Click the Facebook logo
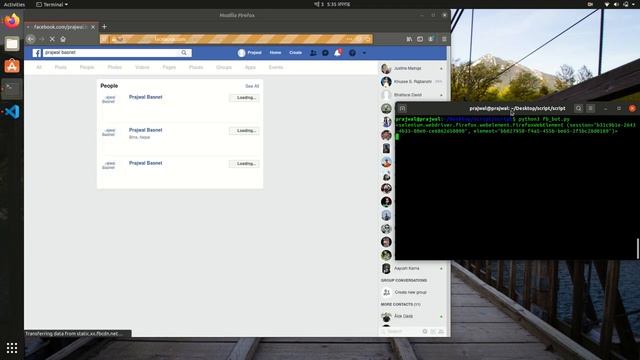 click(x=37, y=53)
